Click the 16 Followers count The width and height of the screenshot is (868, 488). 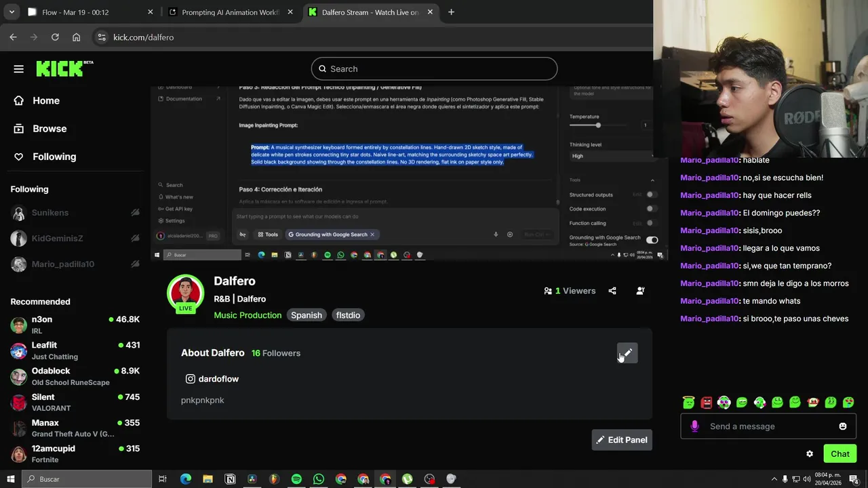click(276, 353)
